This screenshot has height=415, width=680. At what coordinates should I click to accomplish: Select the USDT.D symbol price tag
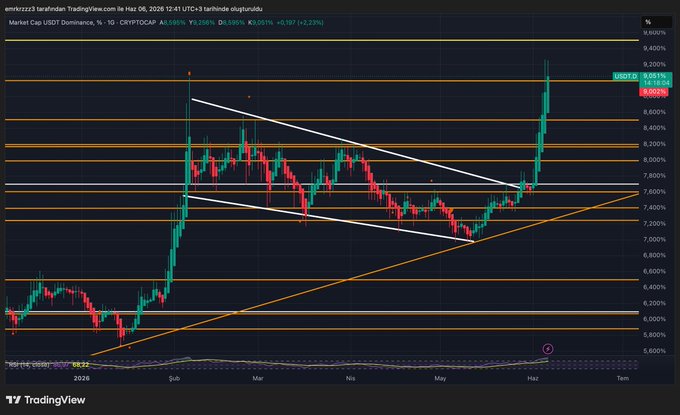625,76
